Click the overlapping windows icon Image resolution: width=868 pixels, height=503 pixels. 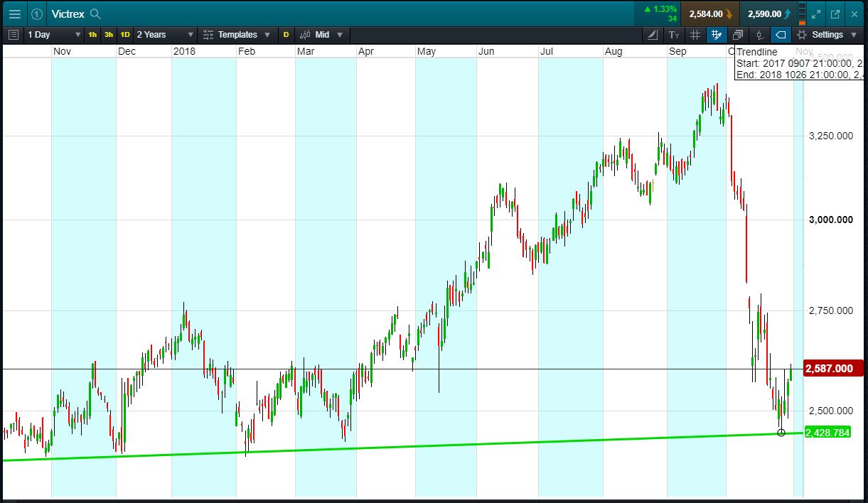pos(737,35)
